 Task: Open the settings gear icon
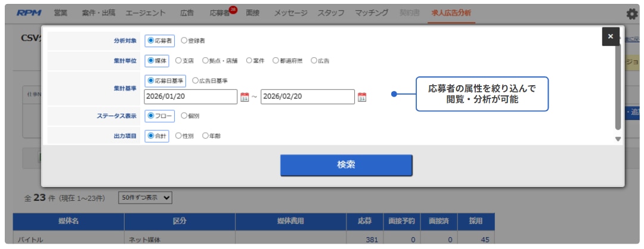632,14
